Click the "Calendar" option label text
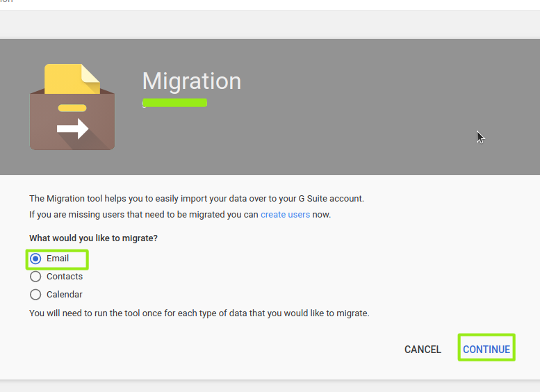This screenshot has width=540, height=392. [x=65, y=295]
